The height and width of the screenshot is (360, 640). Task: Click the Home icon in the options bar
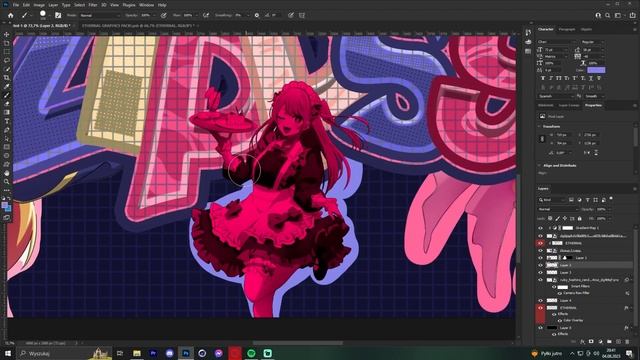(11, 15)
